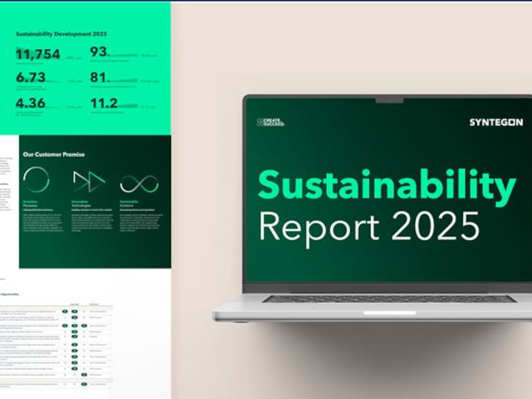
Task: Click the progress bar beside the 81 figure
Action: [124, 80]
